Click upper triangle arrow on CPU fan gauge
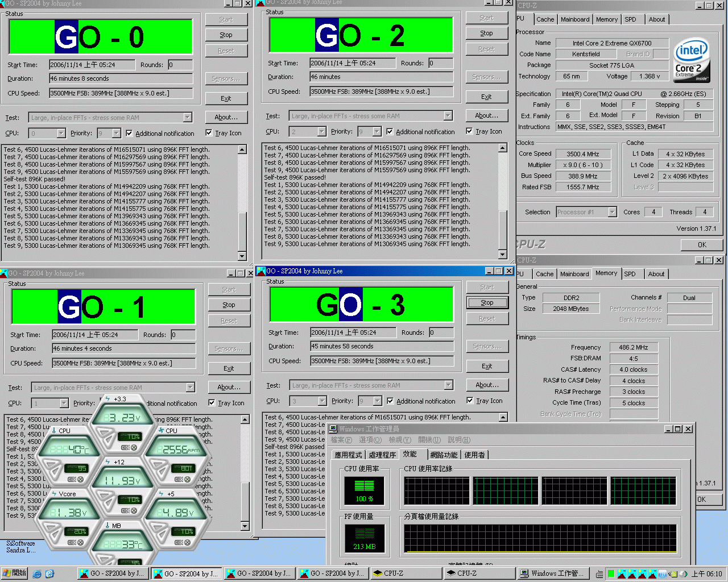This screenshot has width=728, height=582. [158, 464]
